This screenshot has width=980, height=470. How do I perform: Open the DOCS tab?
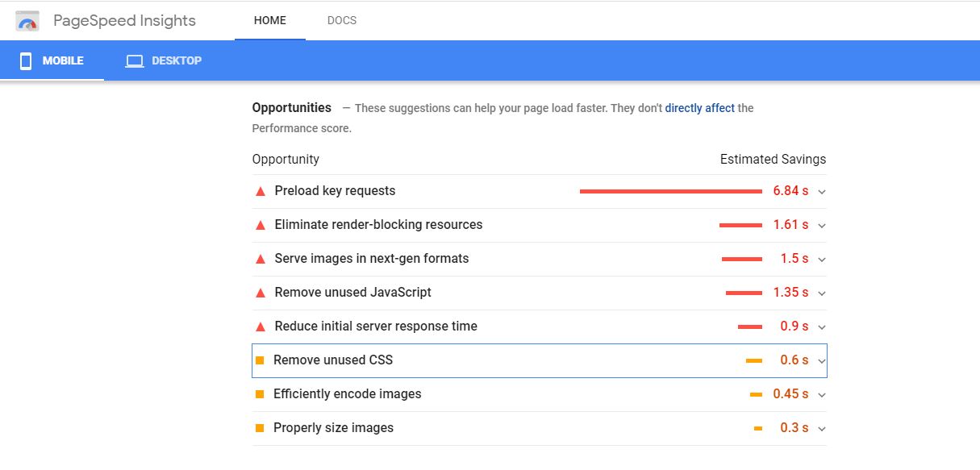click(342, 20)
